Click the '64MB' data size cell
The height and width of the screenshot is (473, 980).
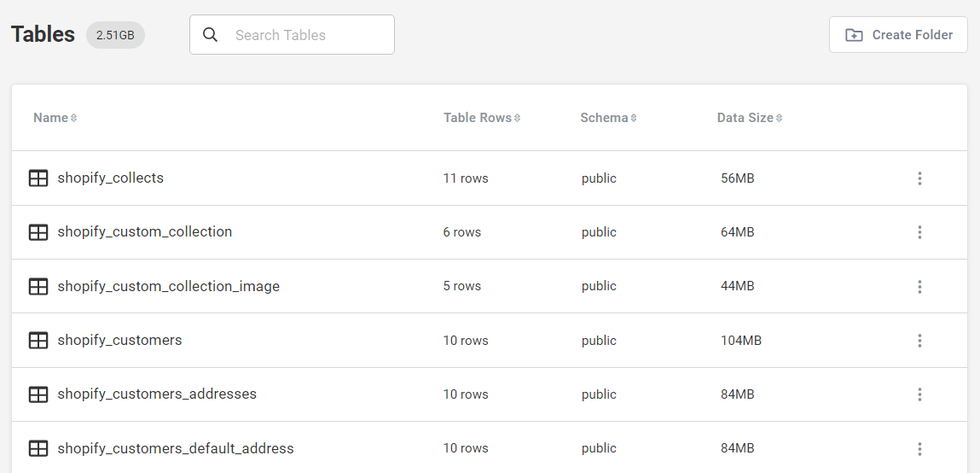click(738, 232)
